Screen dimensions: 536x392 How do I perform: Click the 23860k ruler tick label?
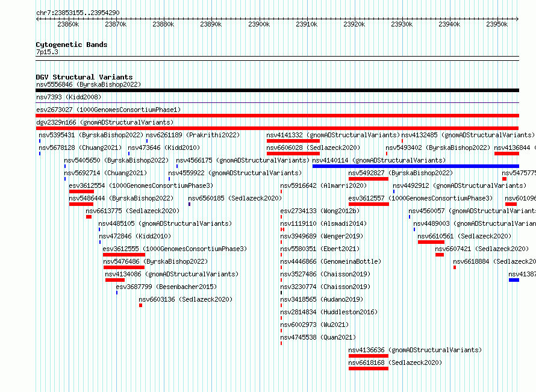click(69, 24)
